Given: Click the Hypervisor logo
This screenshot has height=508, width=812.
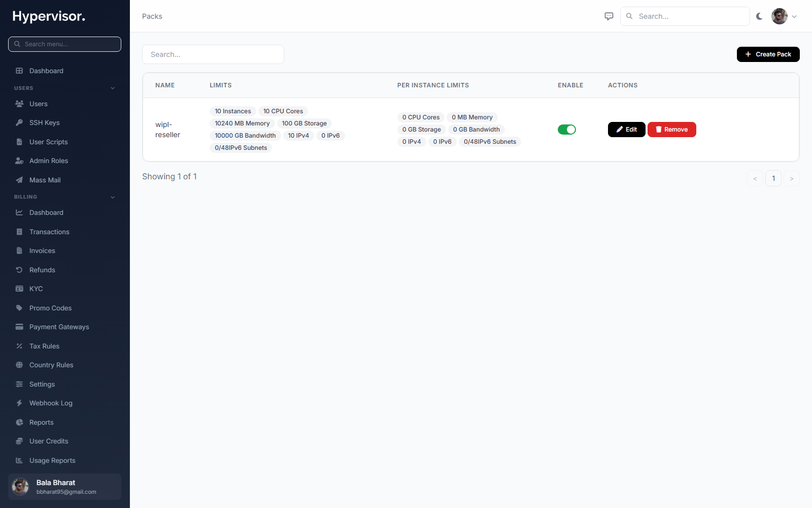Looking at the screenshot, I should pos(49,16).
